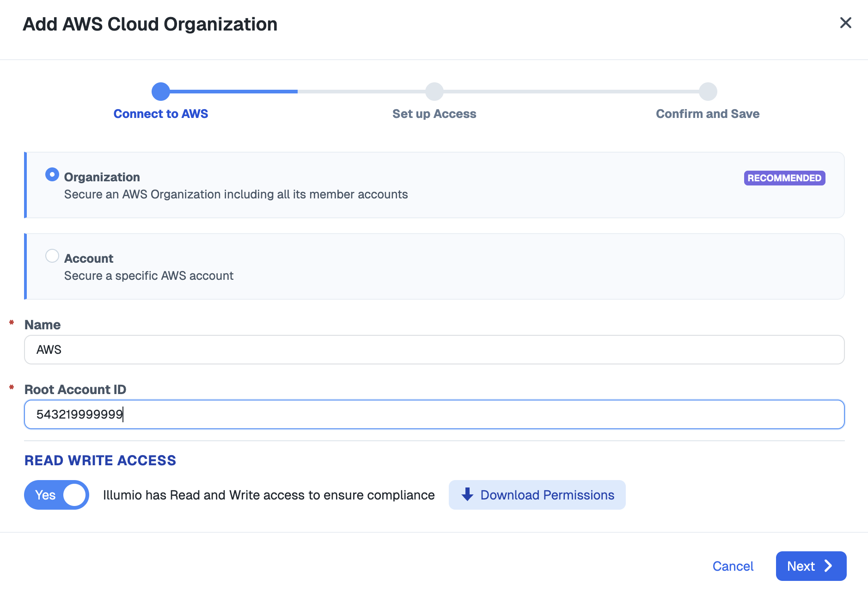Click 'Secure a specific AWS account' description
This screenshot has height=592, width=868.
[x=149, y=276]
